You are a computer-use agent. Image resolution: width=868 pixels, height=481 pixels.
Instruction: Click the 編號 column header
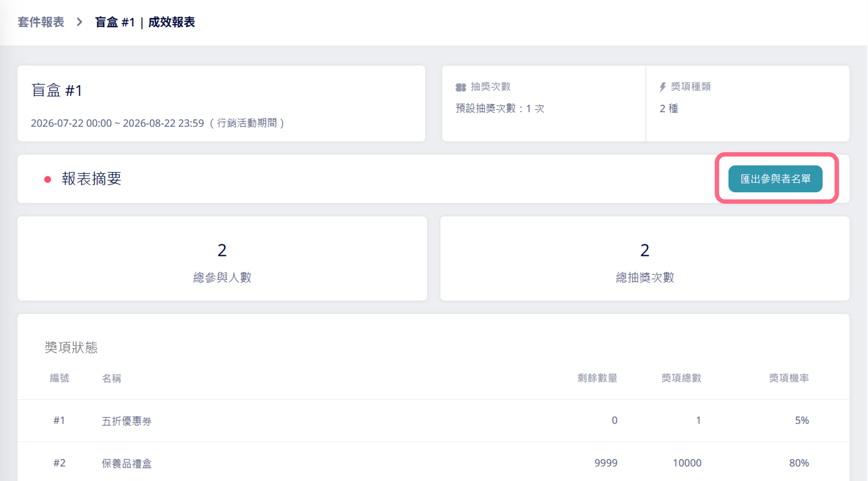(59, 378)
